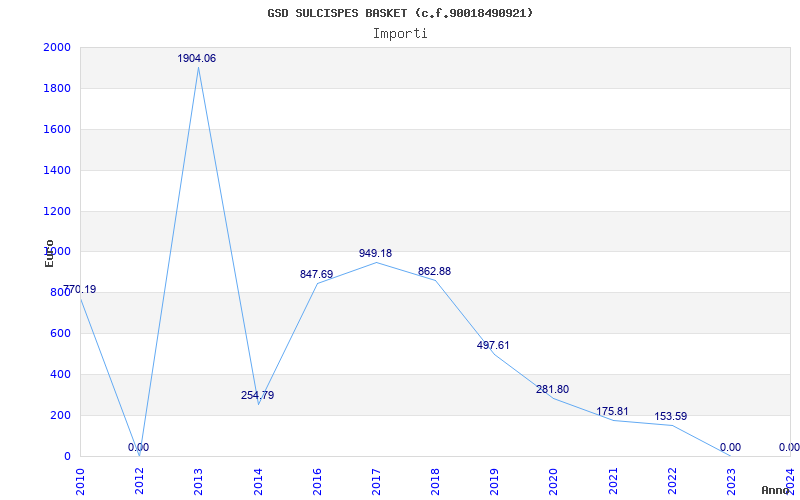800x500 pixels.
Task: Click the Euro y-axis title
Action: (x=49, y=253)
